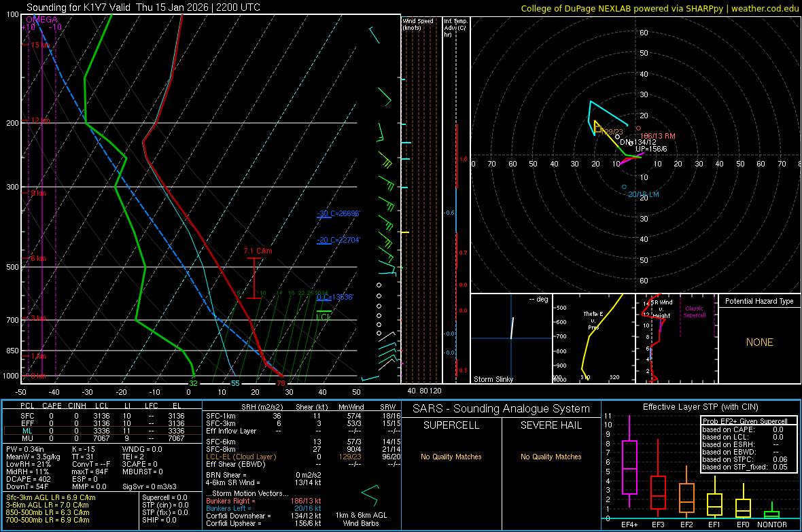
Task: Click the 'LCL-EL (Cloud Layer)' row
Action: click(303, 457)
